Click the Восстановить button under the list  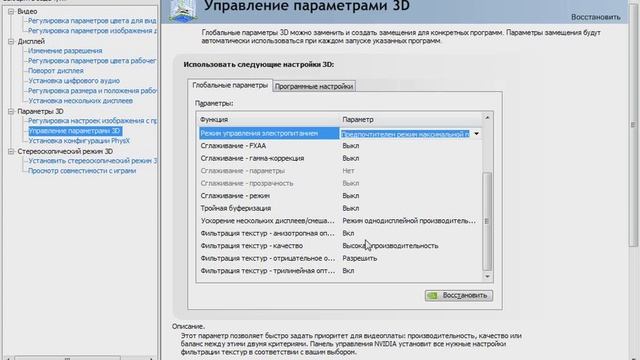[458, 295]
